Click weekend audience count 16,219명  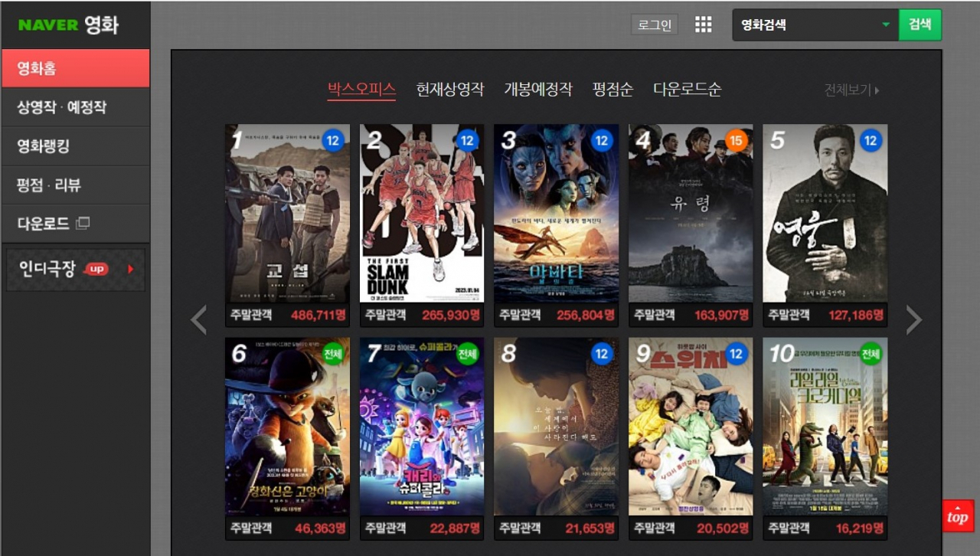[860, 528]
